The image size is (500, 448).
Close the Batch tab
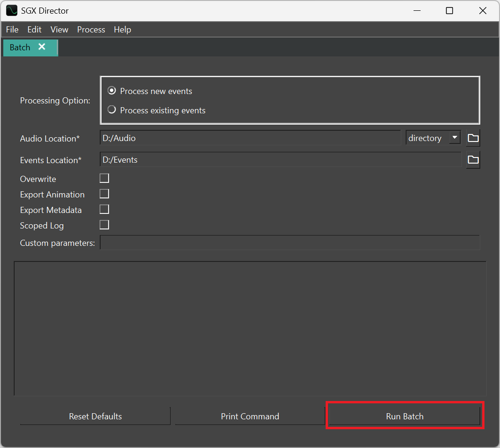[x=42, y=47]
